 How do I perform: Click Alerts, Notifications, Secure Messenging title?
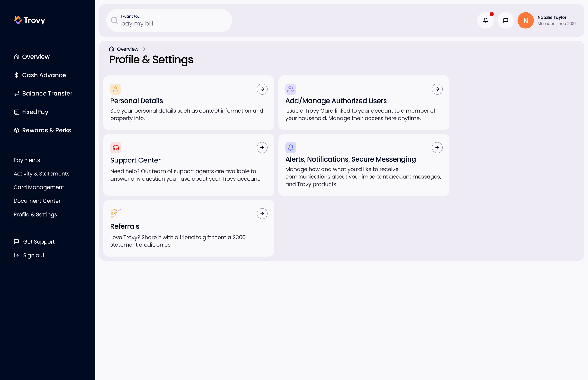click(x=350, y=159)
